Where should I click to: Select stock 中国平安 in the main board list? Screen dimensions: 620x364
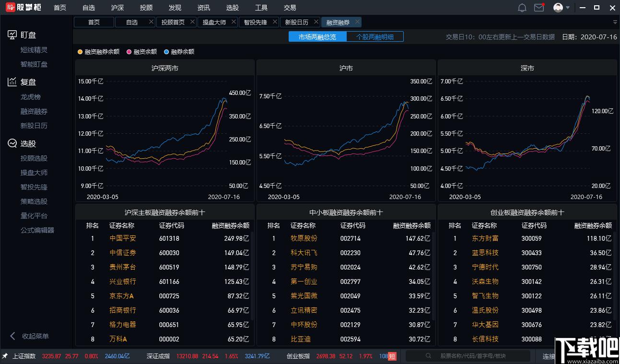click(x=123, y=238)
